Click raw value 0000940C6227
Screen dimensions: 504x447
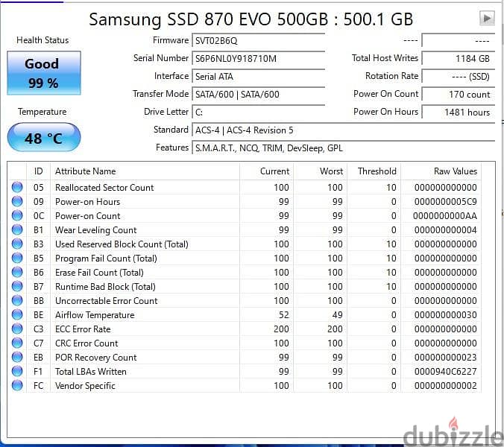click(446, 371)
